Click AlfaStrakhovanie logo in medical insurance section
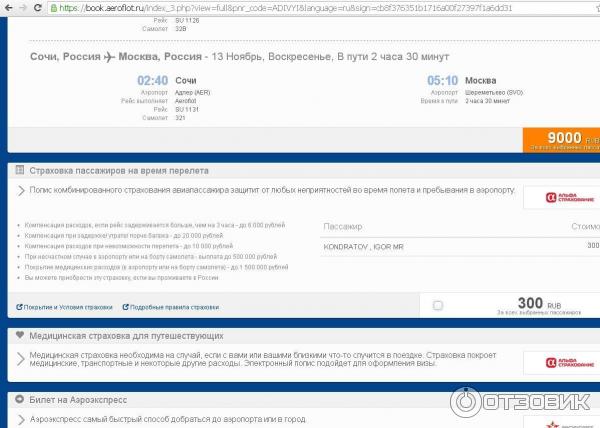The height and width of the screenshot is (428, 600). [x=569, y=362]
